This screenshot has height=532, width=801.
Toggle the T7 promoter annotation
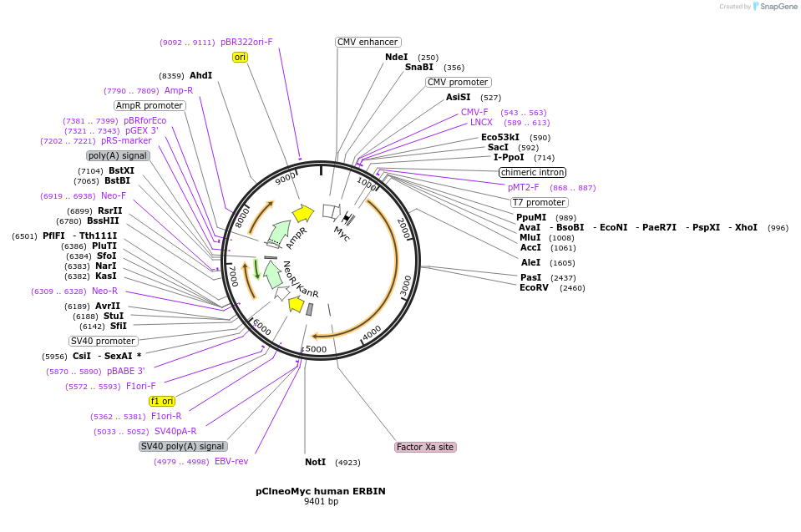538,202
